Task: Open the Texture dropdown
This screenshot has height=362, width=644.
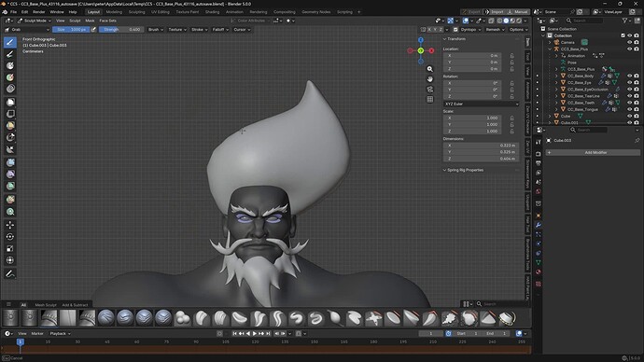Action: (177, 30)
